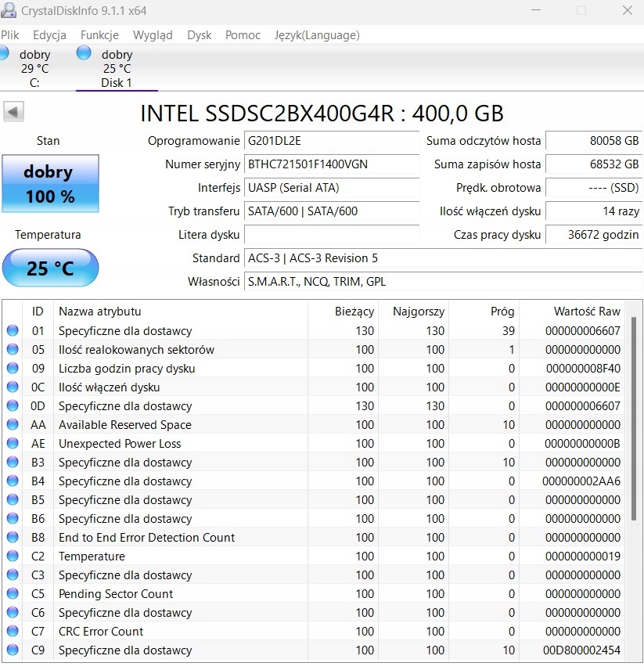This screenshot has width=644, height=670.
Task: Click the status icon for Unexpected Power Loss
Action: (13, 443)
